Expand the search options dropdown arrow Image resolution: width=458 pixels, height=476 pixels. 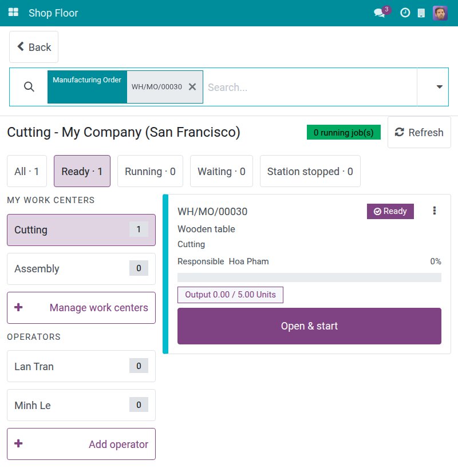point(439,87)
